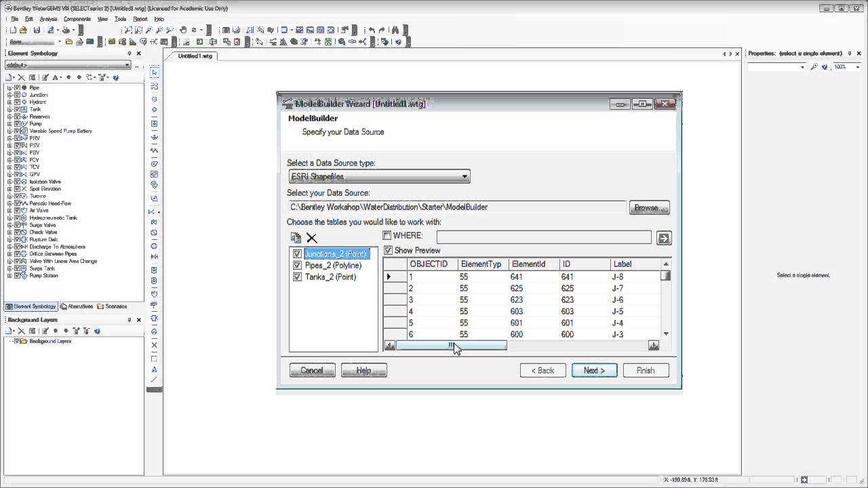The width and height of the screenshot is (868, 488).
Task: Click the Back button
Action: pyautogui.click(x=542, y=370)
